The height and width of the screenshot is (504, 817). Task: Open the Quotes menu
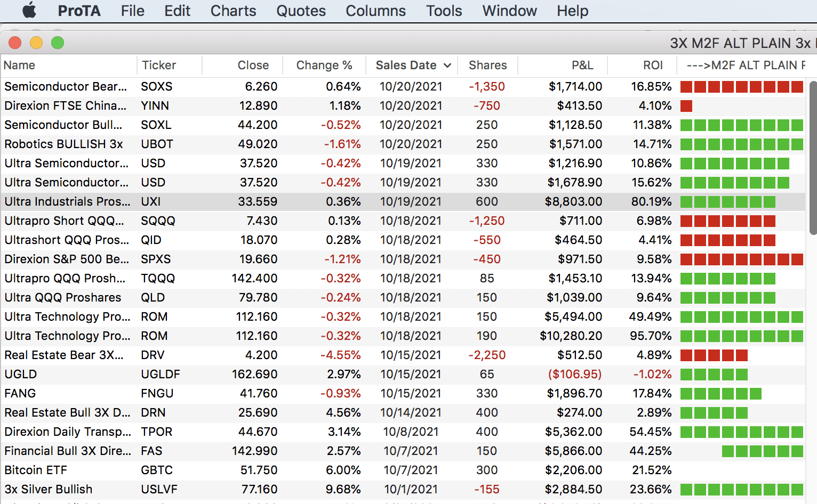[301, 11]
